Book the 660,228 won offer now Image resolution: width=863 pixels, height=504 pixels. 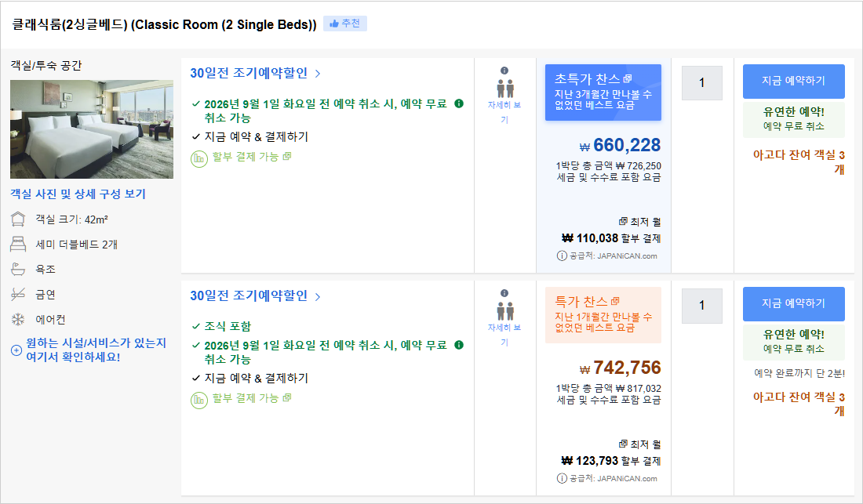pyautogui.click(x=793, y=82)
